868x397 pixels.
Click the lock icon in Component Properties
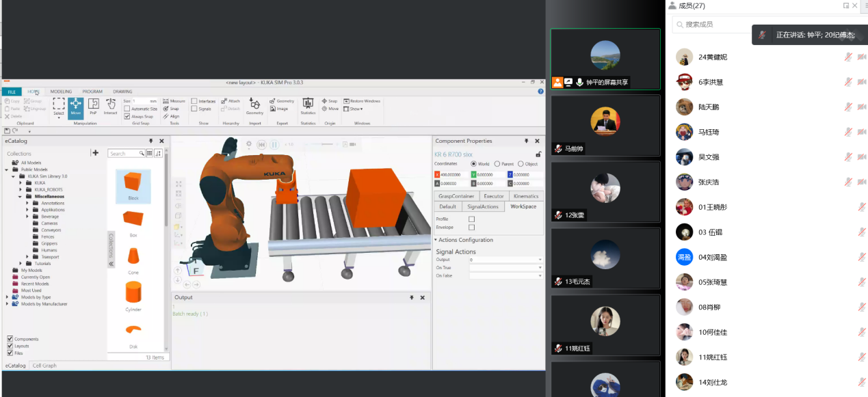click(538, 154)
